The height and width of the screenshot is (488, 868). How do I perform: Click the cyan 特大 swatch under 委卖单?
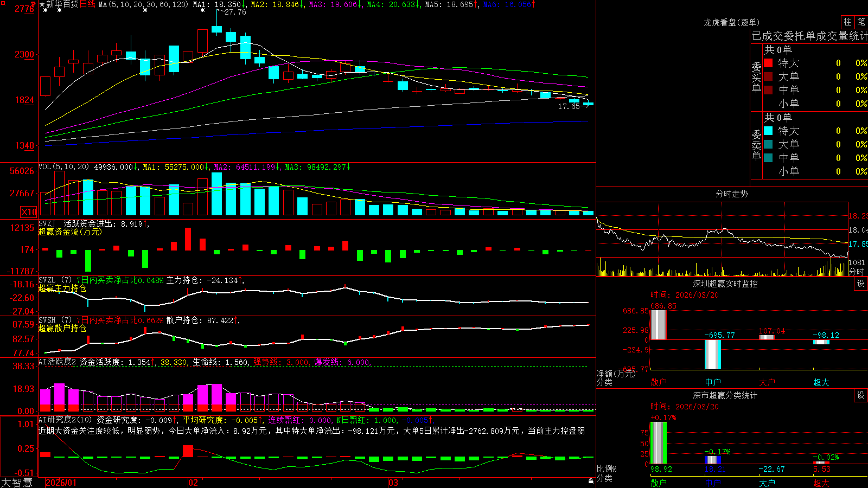[768, 131]
